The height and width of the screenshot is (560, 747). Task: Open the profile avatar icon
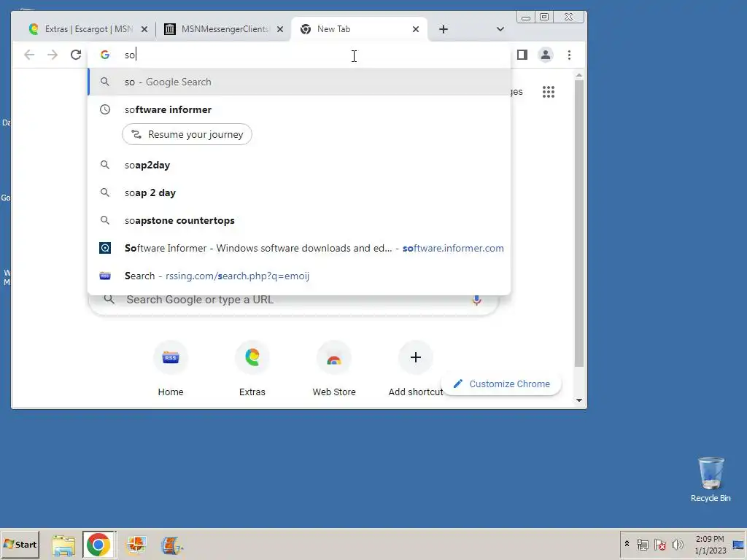point(546,55)
